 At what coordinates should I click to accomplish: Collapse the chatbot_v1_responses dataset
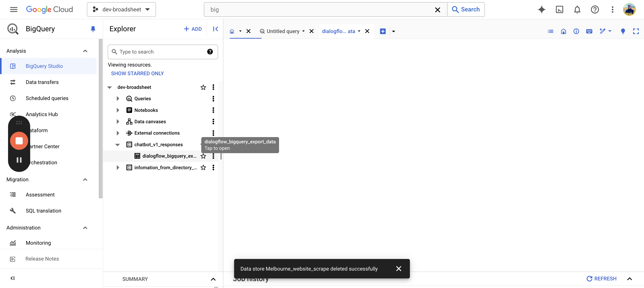point(117,145)
